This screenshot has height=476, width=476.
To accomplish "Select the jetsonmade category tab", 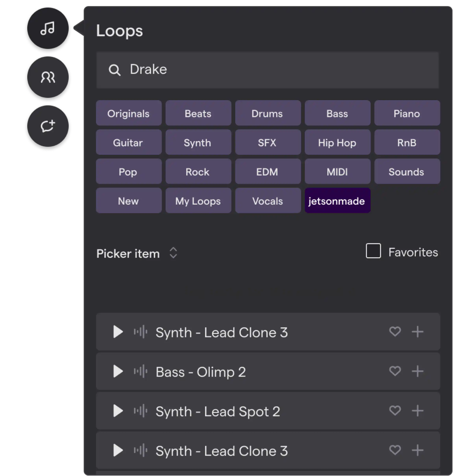I will coord(337,201).
